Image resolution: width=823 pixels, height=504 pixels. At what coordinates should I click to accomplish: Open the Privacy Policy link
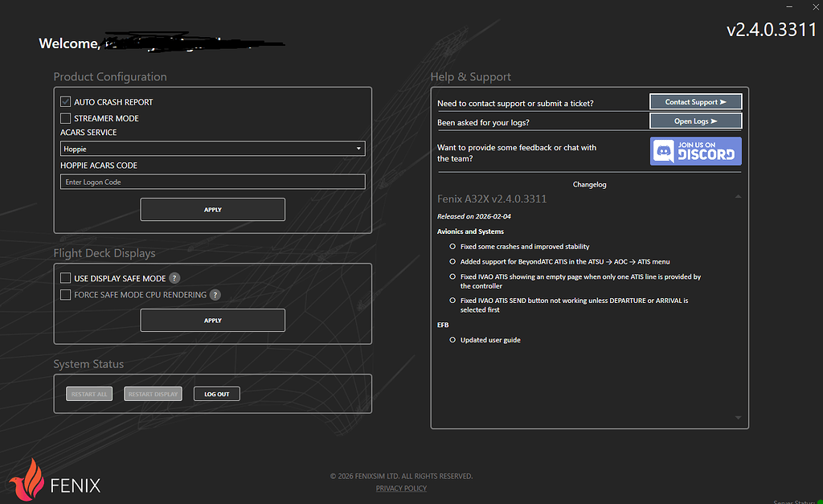(x=401, y=488)
